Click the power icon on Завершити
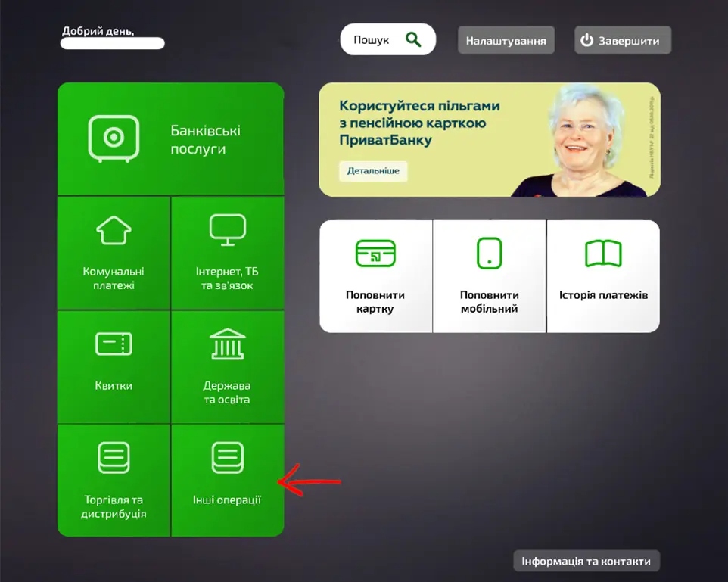The height and width of the screenshot is (582, 728). click(x=586, y=40)
